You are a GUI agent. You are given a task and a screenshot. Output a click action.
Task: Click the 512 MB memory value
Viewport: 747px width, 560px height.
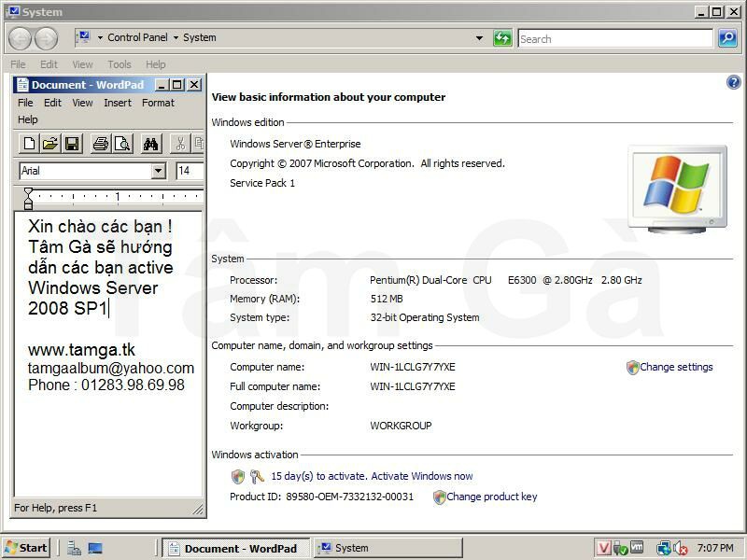(387, 299)
